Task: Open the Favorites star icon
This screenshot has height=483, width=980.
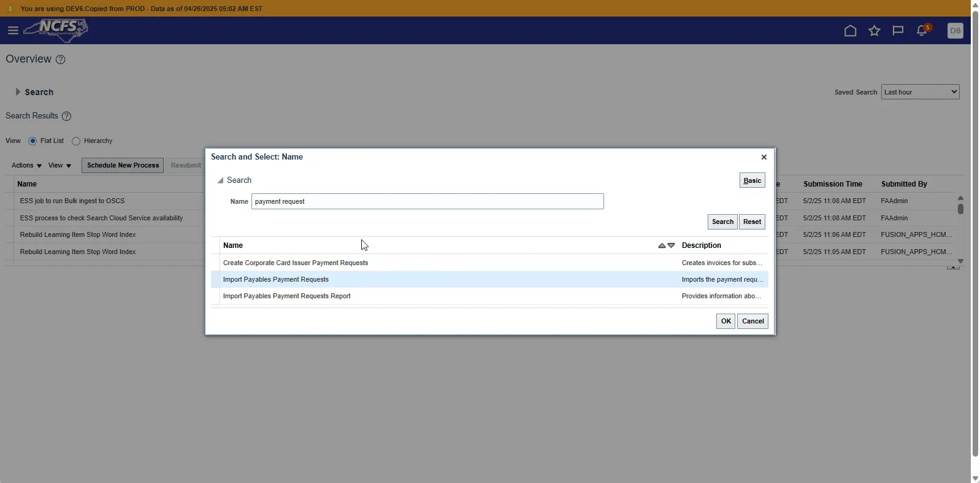Action: 875,31
